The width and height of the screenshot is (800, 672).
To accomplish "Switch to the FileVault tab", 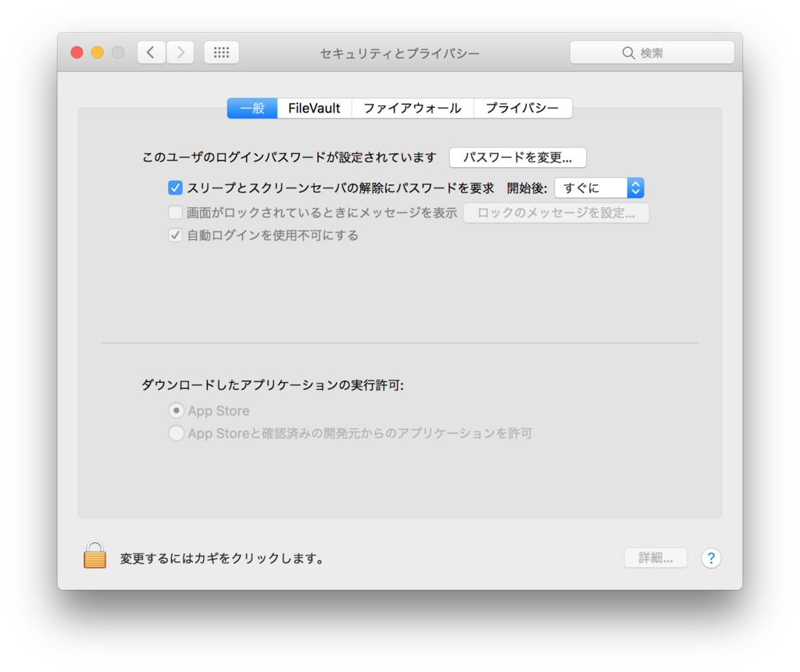I will pos(314,108).
